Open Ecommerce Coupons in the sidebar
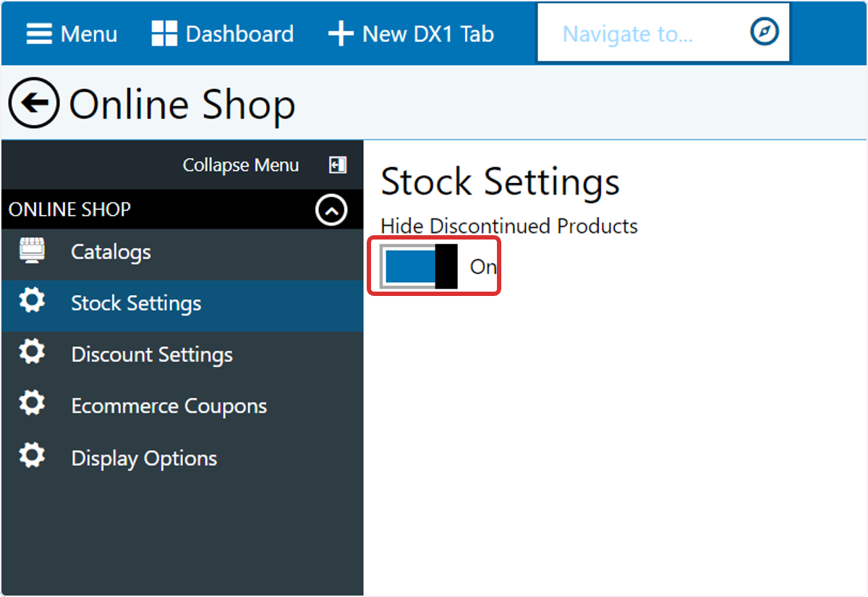This screenshot has height=597, width=868. tap(182, 407)
